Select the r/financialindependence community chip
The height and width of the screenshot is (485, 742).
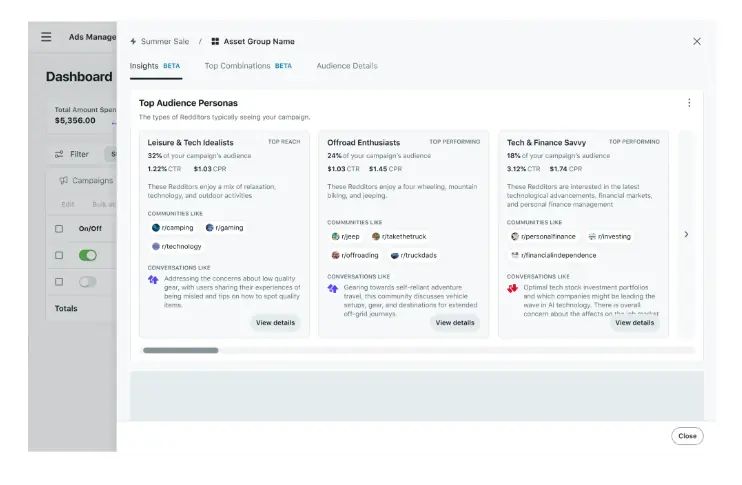click(x=554, y=256)
